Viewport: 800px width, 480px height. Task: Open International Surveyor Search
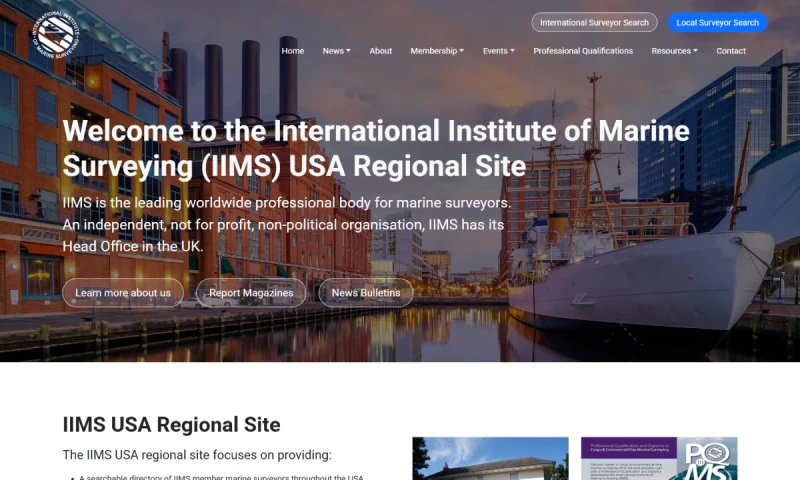594,22
